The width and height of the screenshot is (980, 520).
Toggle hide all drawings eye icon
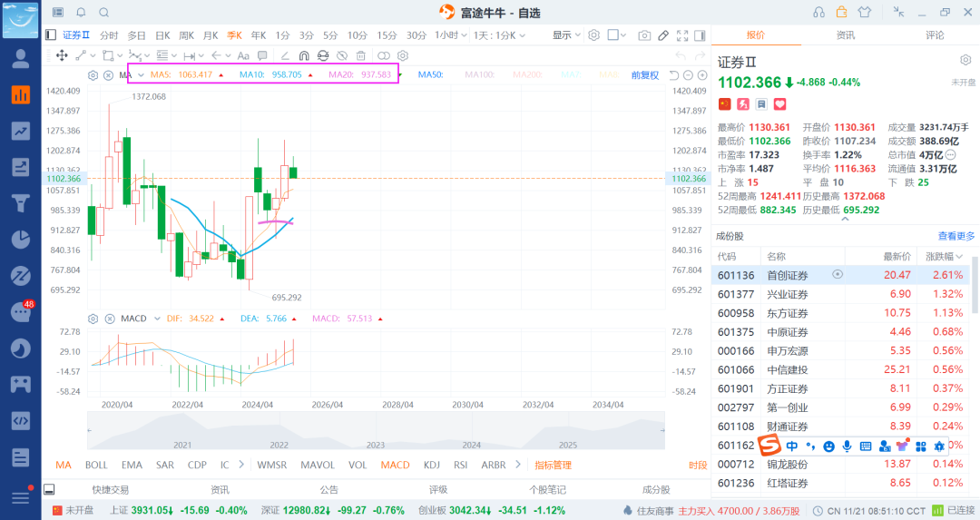pos(342,55)
